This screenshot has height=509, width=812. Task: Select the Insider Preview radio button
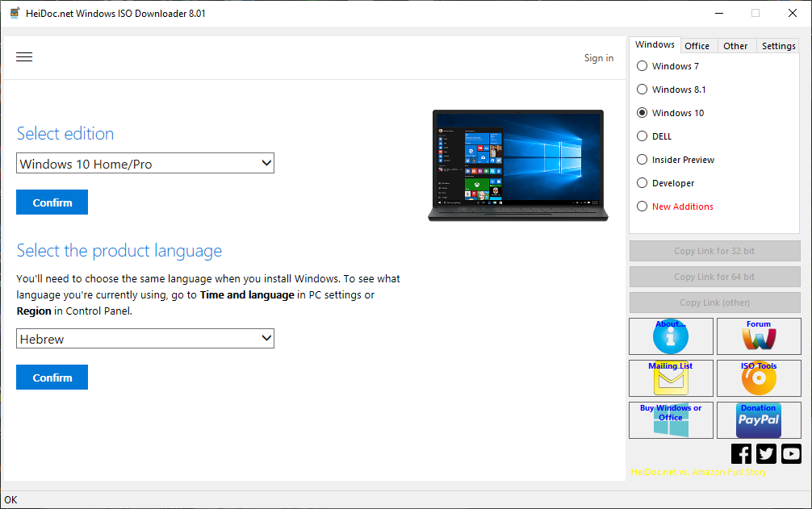[x=642, y=160]
